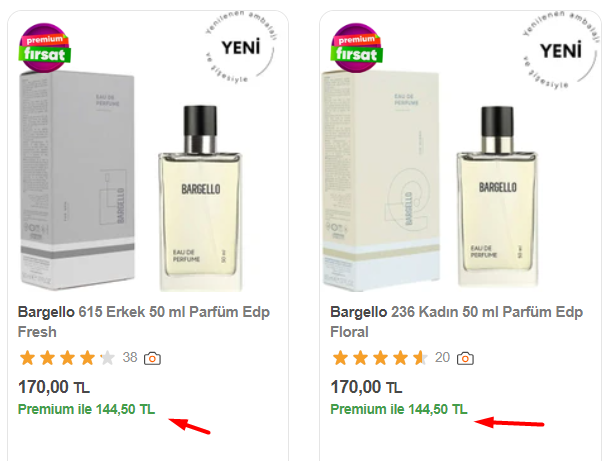Click the star rating of Bargello 236
Image resolution: width=610 pixels, height=461 pixels.
pyautogui.click(x=380, y=358)
